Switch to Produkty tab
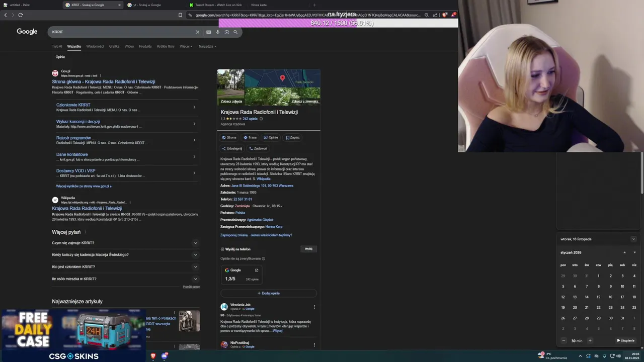Screen dimensions: 644x362 [145, 46]
